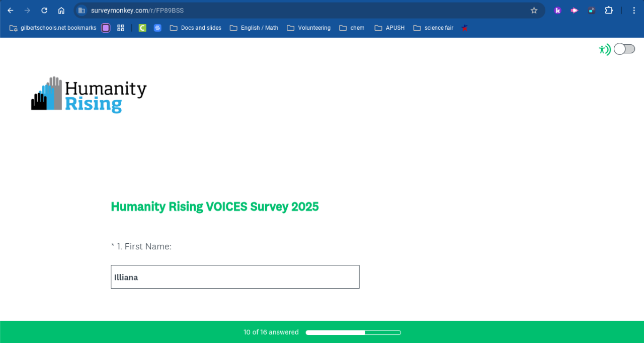Open the red and blue star bookmark
The image size is (644, 343).
(x=464, y=28)
